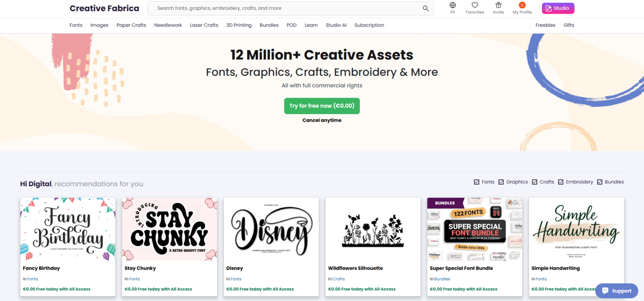
Task: Select the EN language globe icon
Action: [452, 6]
